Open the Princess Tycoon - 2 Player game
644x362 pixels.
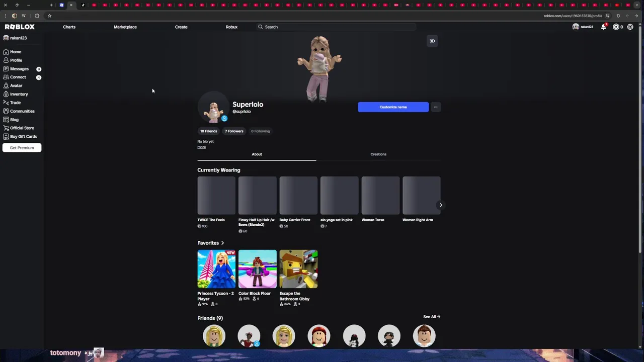(216, 278)
